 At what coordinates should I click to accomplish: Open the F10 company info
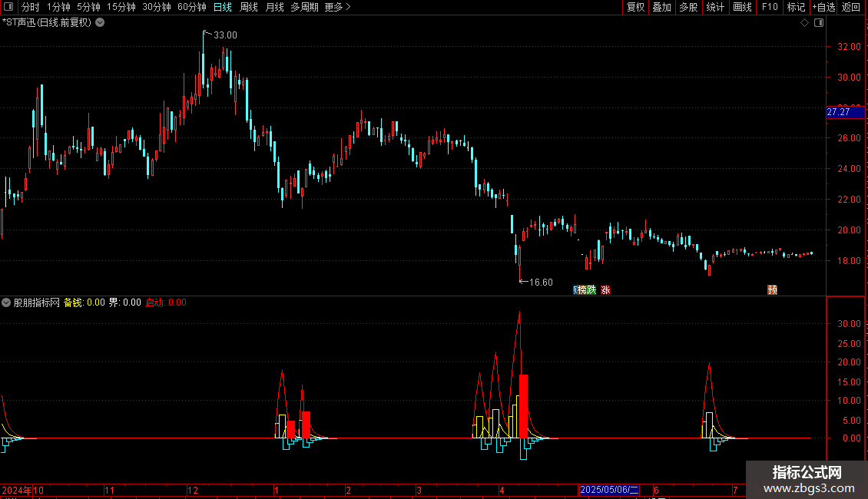click(x=770, y=7)
